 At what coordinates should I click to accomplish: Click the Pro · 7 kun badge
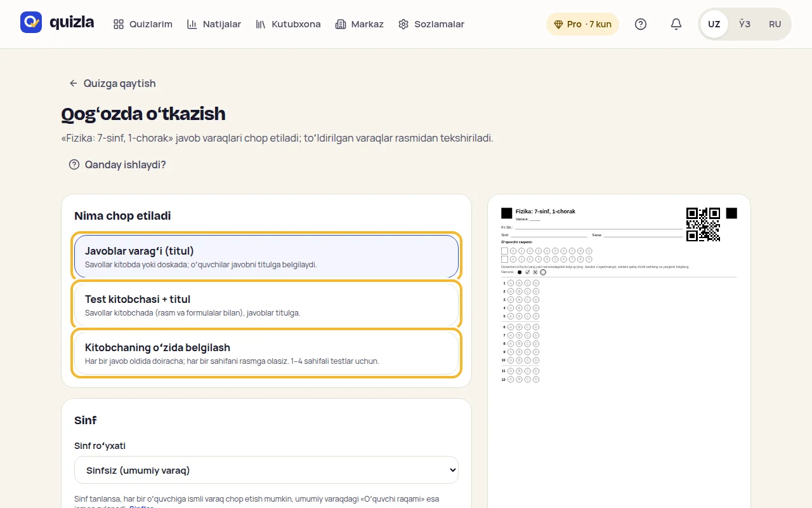582,24
